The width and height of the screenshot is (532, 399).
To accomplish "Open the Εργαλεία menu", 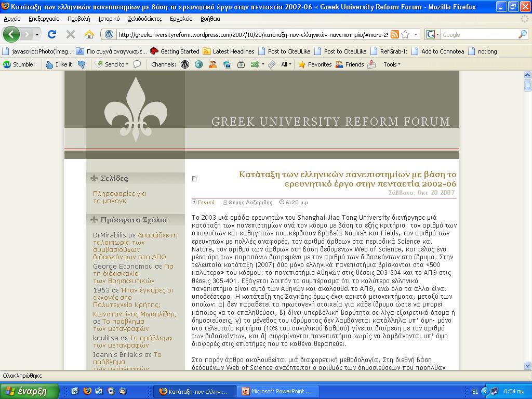I will point(181,19).
